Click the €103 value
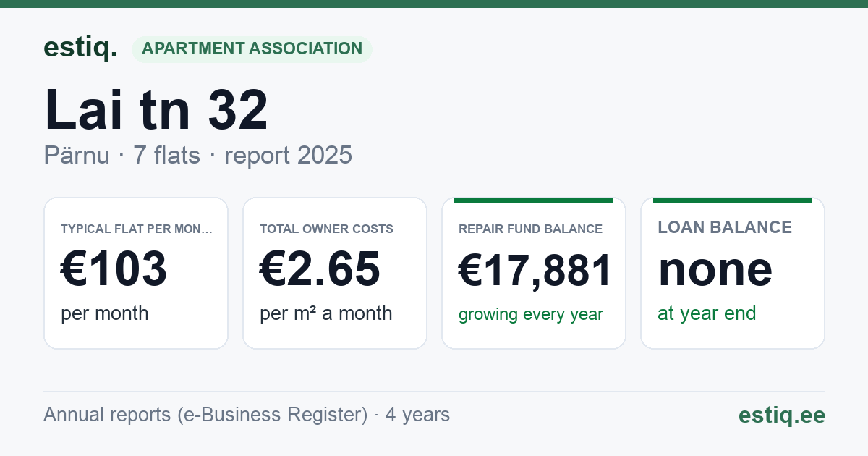The width and height of the screenshot is (868, 456). point(114,269)
